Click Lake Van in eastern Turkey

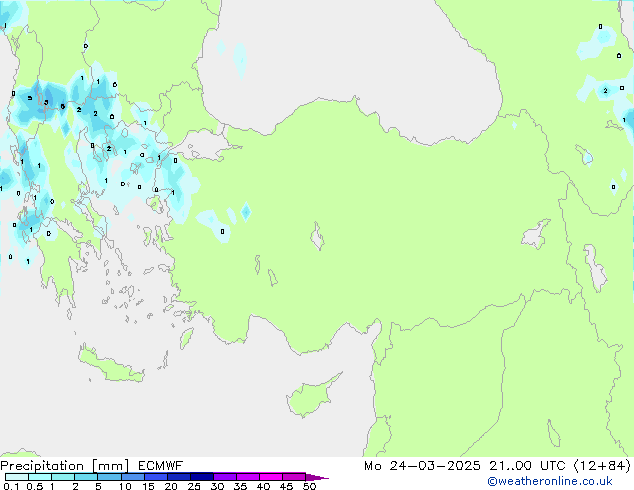coord(537,236)
